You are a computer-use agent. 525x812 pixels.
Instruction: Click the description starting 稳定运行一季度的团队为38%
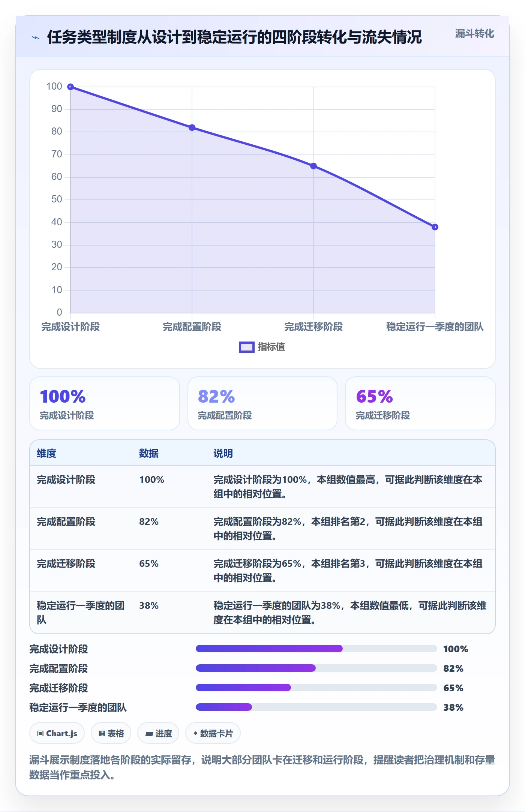pos(350,613)
